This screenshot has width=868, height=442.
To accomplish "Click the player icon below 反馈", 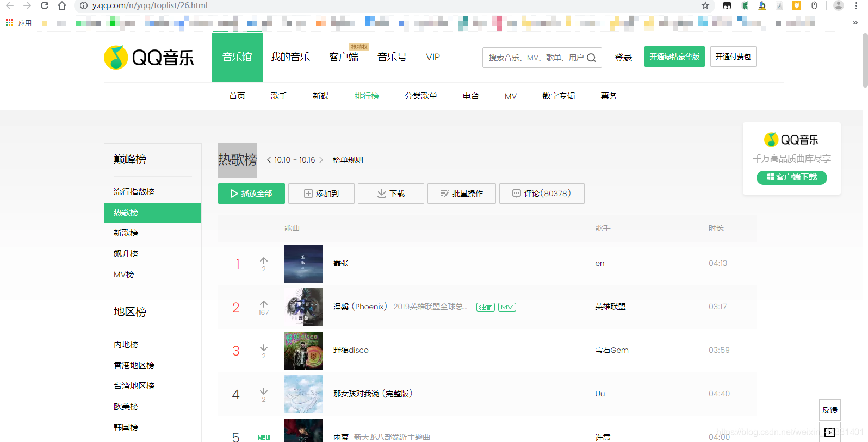I will click(x=830, y=432).
